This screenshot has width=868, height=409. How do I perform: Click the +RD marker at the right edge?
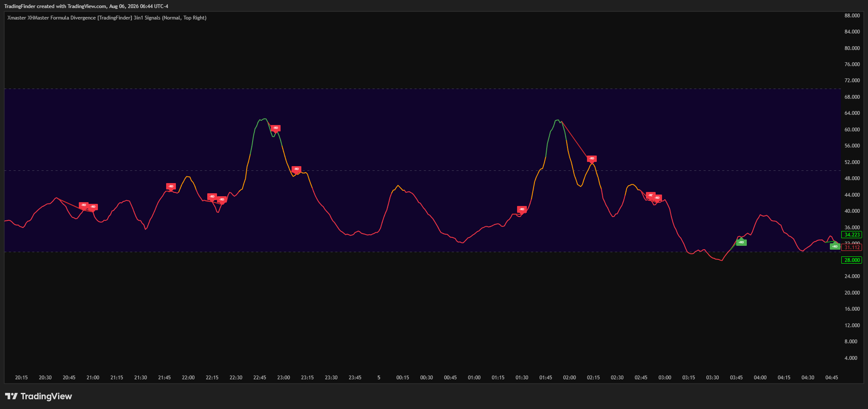pyautogui.click(x=835, y=247)
